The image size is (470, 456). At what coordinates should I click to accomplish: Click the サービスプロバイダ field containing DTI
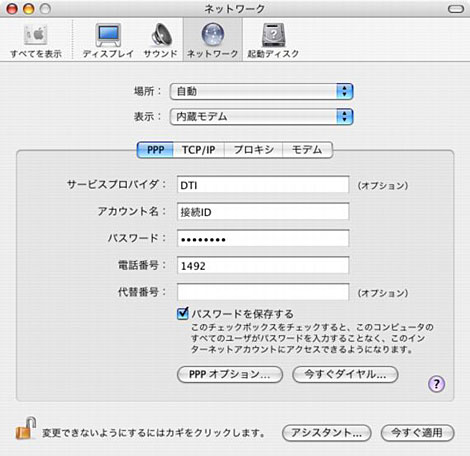263,185
